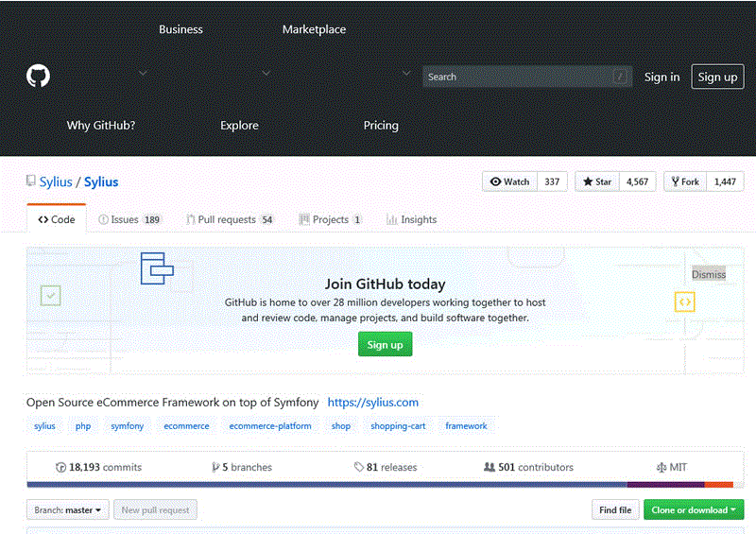The width and height of the screenshot is (756, 534).
Task: Click the repository book icon beside Sylius
Action: [31, 181]
